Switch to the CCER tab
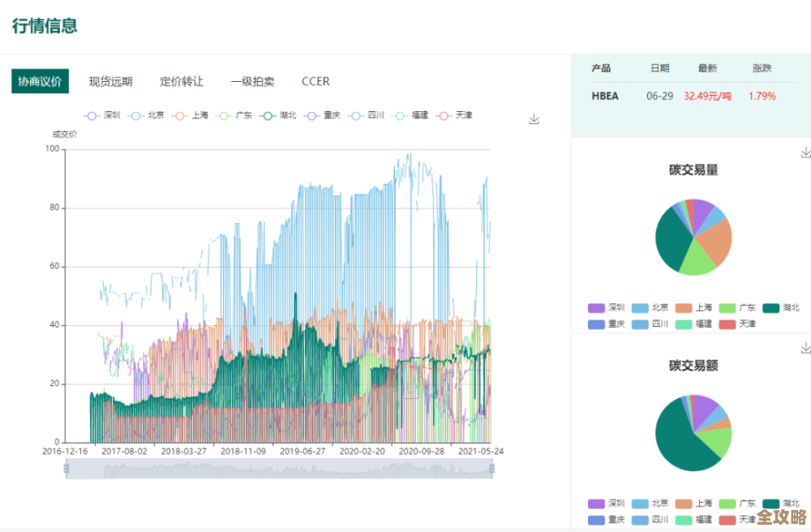The image size is (811, 532). click(315, 81)
